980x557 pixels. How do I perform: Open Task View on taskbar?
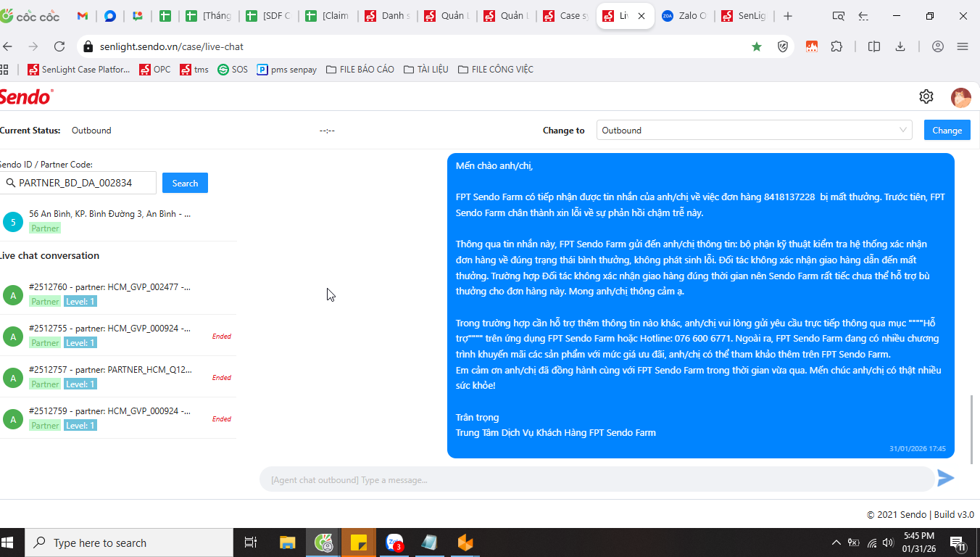click(x=251, y=542)
